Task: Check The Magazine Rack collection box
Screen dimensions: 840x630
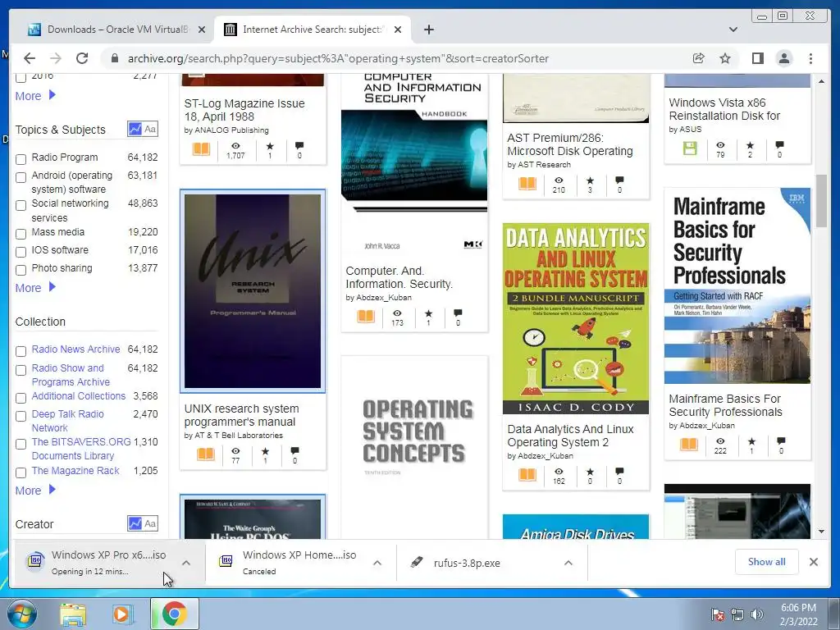Action: [x=21, y=472]
